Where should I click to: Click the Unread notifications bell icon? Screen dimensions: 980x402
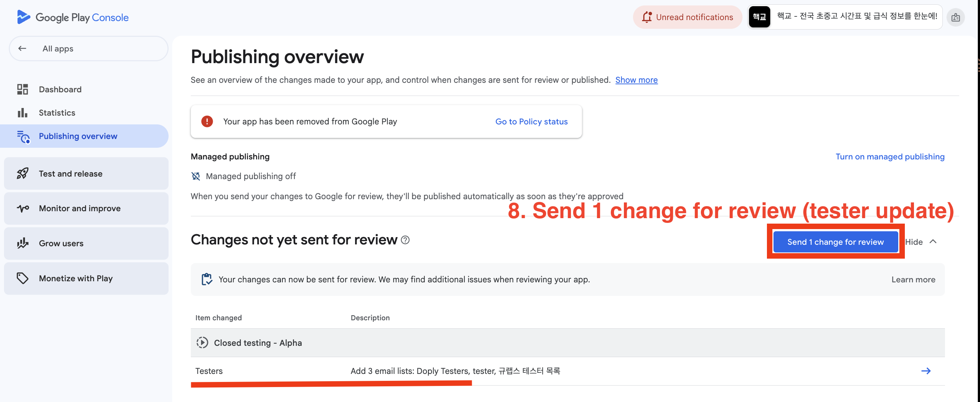point(647,17)
